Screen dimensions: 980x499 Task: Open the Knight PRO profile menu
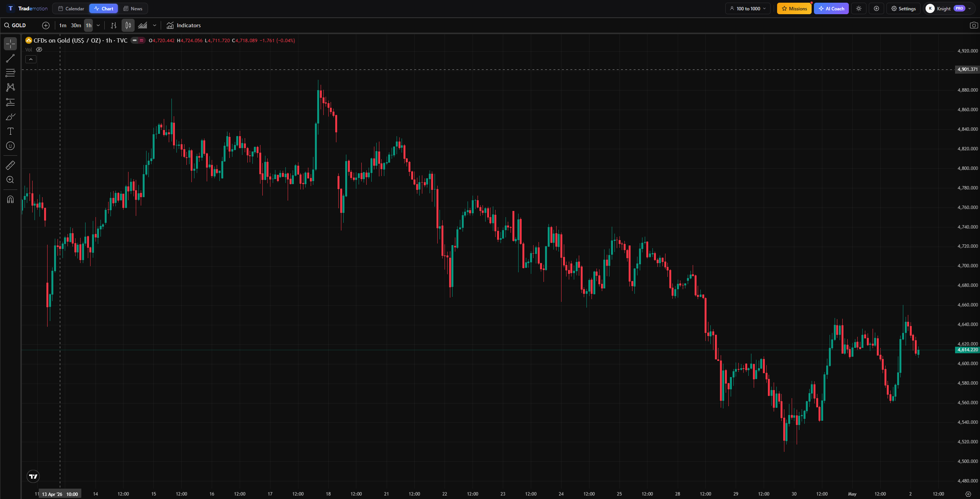point(949,8)
